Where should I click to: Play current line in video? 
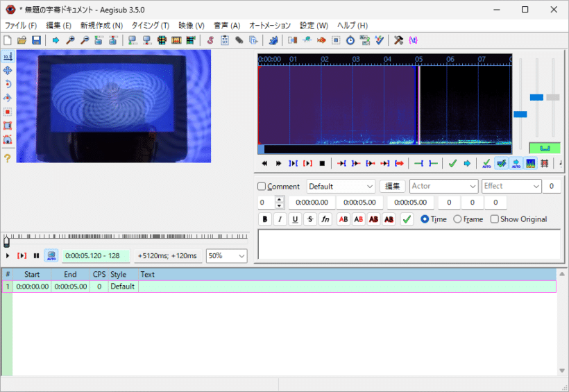22,256
